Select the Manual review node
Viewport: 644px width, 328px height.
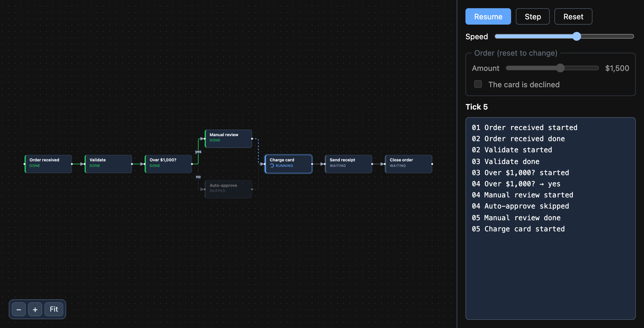coord(228,139)
